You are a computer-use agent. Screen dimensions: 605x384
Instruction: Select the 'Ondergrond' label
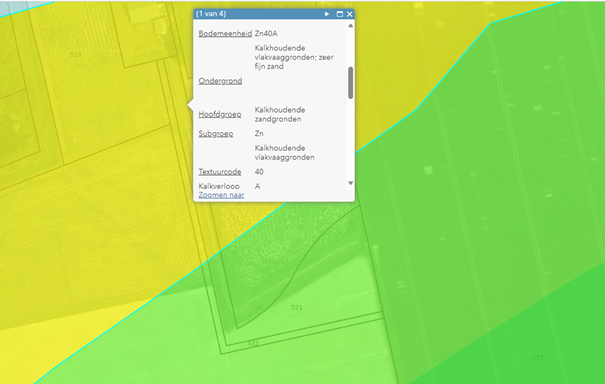(220, 81)
